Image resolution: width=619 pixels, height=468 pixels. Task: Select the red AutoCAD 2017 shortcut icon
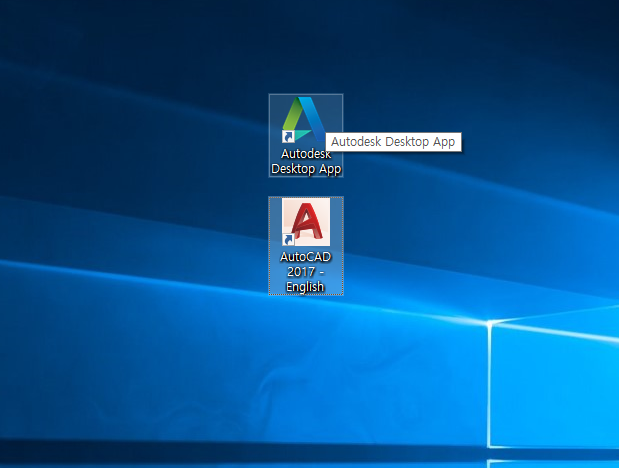point(306,222)
